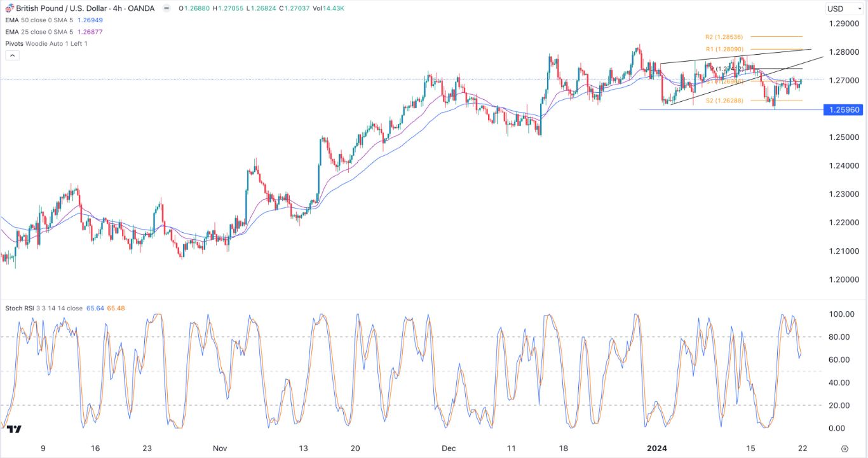The image size is (868, 458).
Task: Click the R2 resistance level label
Action: 723,37
